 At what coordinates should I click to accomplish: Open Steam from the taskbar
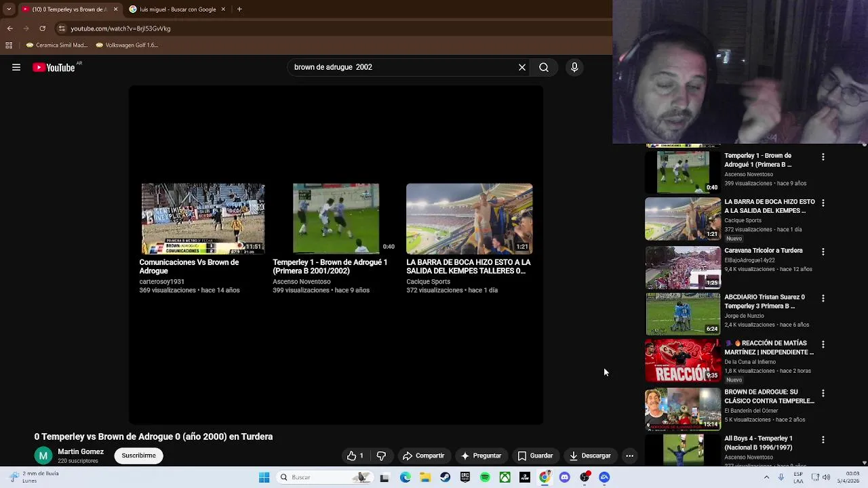click(445, 477)
